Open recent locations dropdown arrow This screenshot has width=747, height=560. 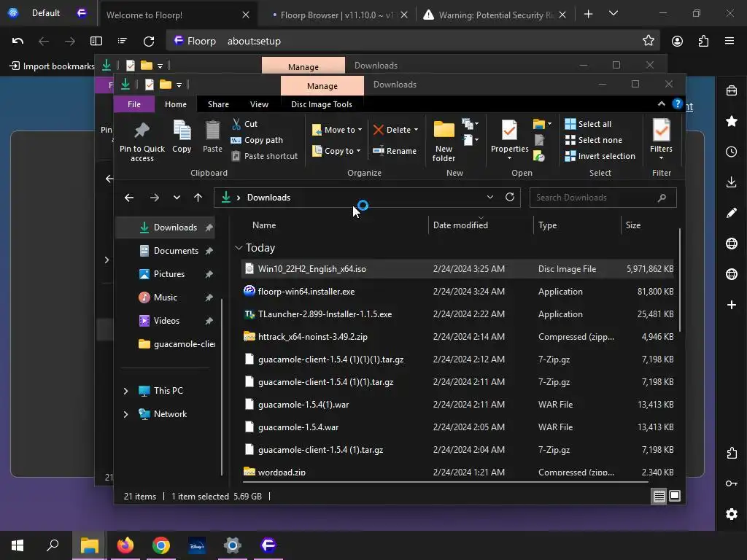tap(177, 197)
